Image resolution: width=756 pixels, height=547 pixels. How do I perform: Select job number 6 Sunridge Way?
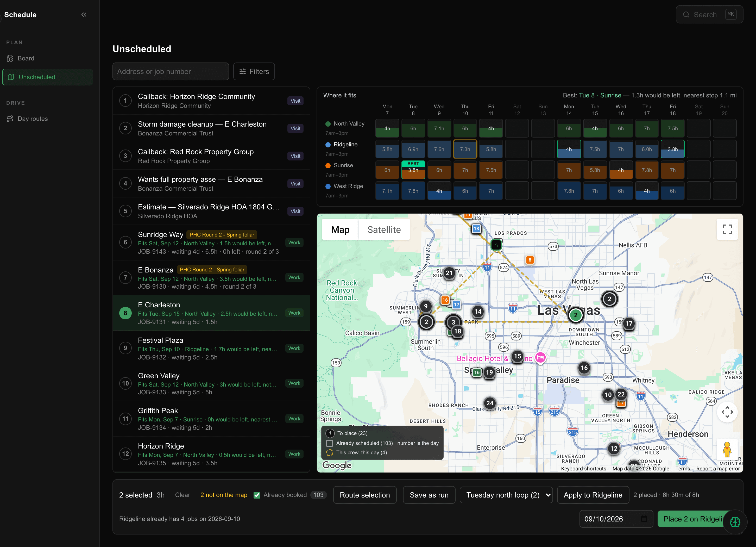(x=125, y=243)
